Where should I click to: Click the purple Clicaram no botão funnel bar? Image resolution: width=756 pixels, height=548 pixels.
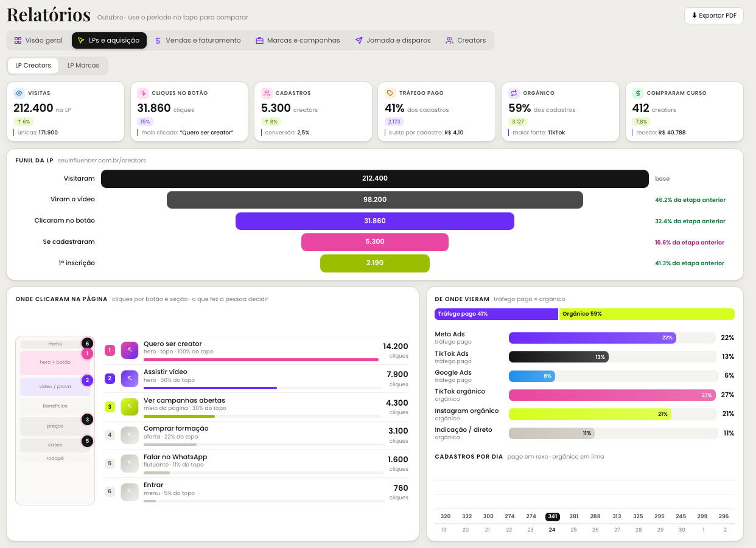point(375,221)
